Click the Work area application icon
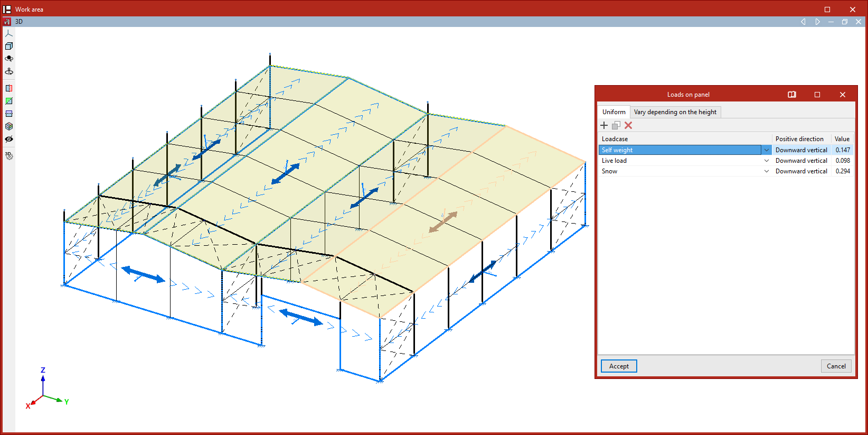Viewport: 868px width, 435px height. pos(7,9)
